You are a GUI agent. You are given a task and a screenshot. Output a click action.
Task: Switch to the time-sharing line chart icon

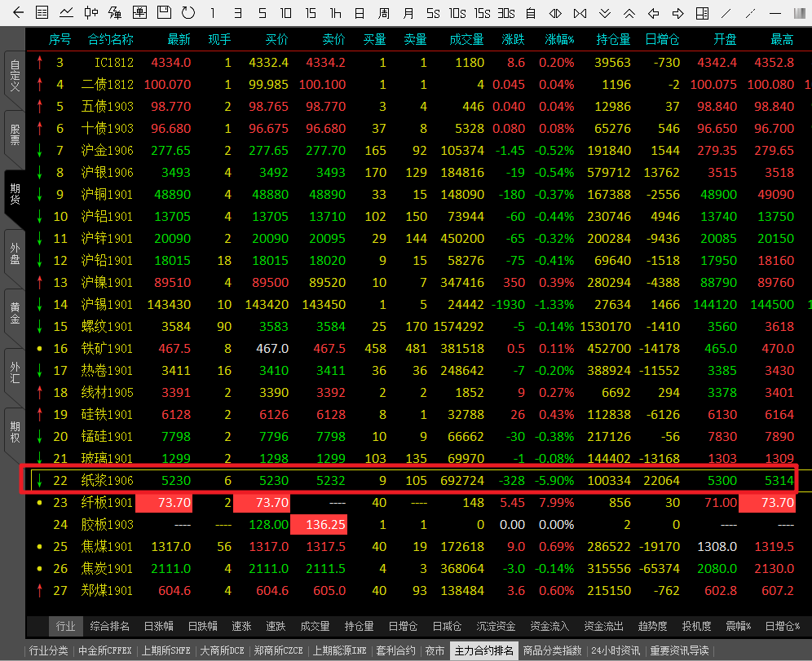coord(67,13)
